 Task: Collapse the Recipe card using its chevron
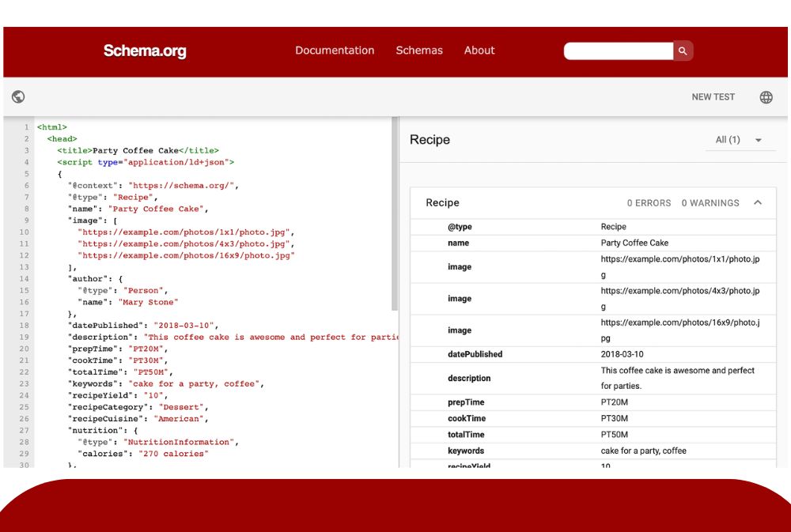point(758,202)
